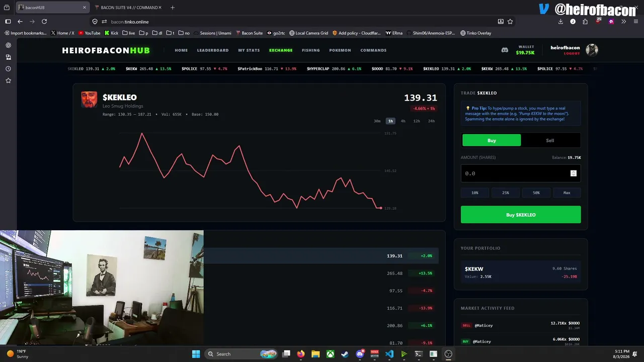This screenshot has height=362, width=644.
Task: Open the Bacon Suite bookmark
Action: (250, 33)
